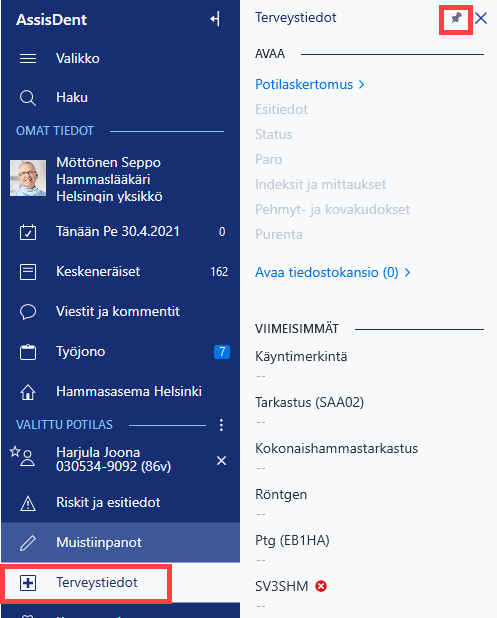Open Keskeneräiset unfinished items

click(121, 272)
